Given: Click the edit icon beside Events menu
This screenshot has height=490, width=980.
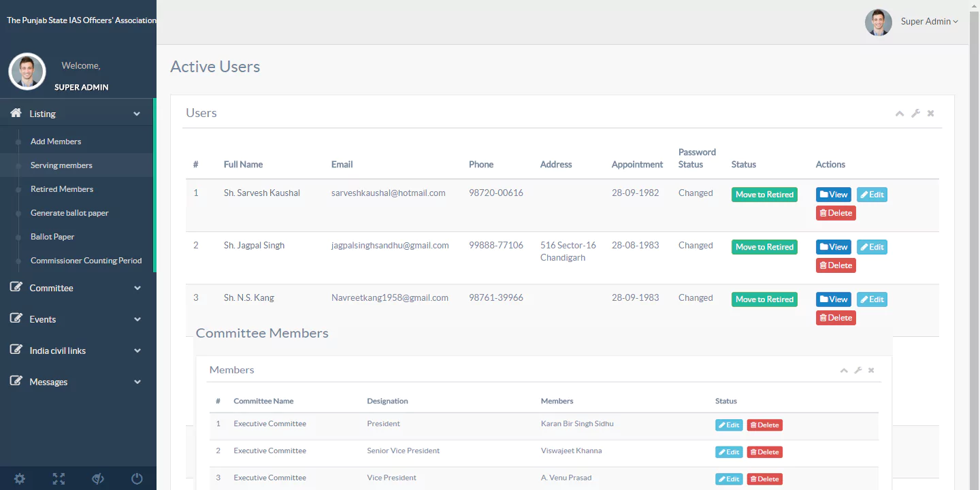Looking at the screenshot, I should [x=16, y=318].
